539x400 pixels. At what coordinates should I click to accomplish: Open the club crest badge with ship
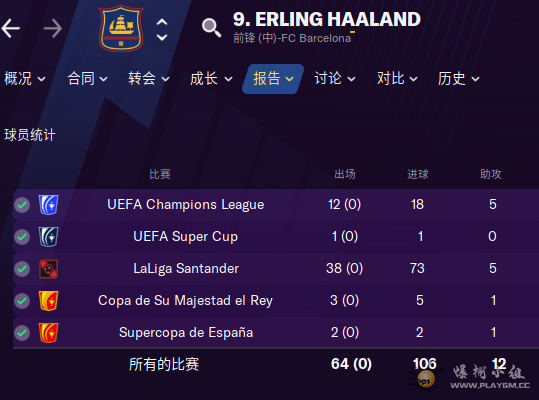tap(121, 28)
